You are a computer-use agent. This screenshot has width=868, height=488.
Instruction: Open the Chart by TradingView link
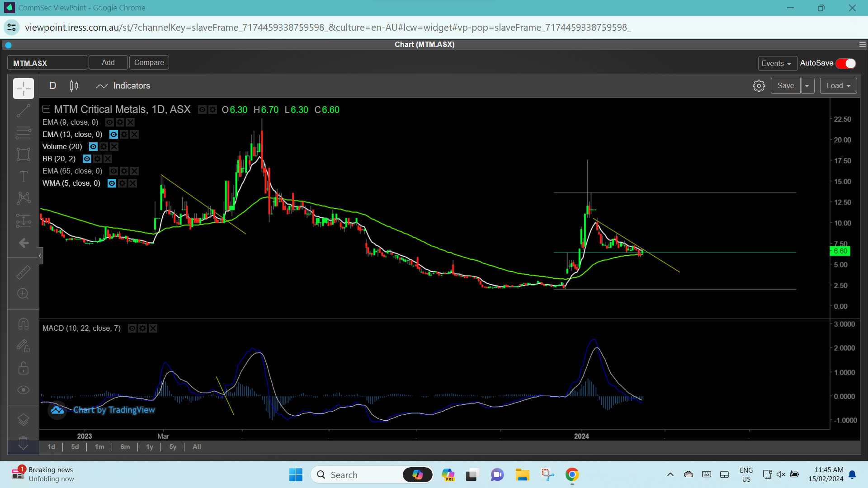pos(103,410)
